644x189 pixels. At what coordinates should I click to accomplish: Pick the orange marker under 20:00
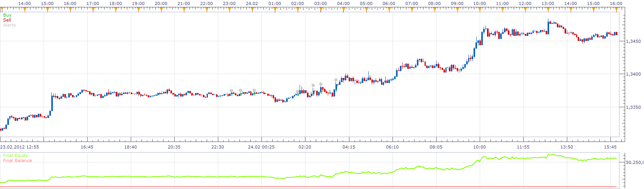tap(161, 9)
